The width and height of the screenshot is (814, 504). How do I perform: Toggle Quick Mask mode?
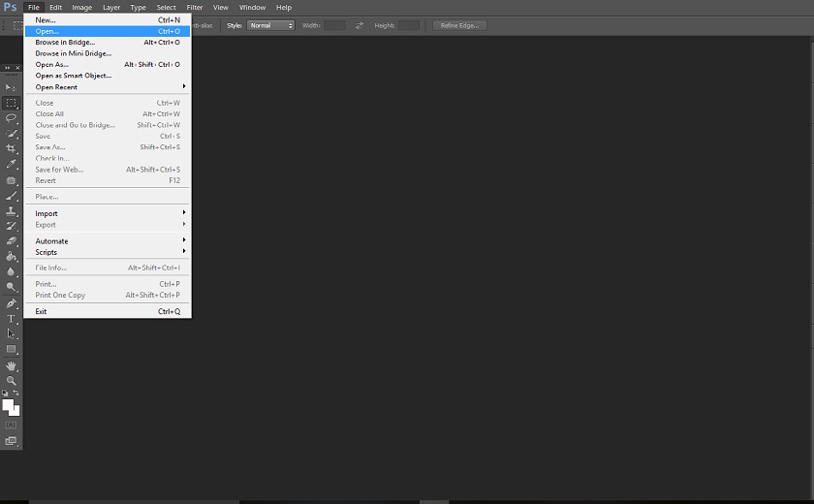pos(11,425)
